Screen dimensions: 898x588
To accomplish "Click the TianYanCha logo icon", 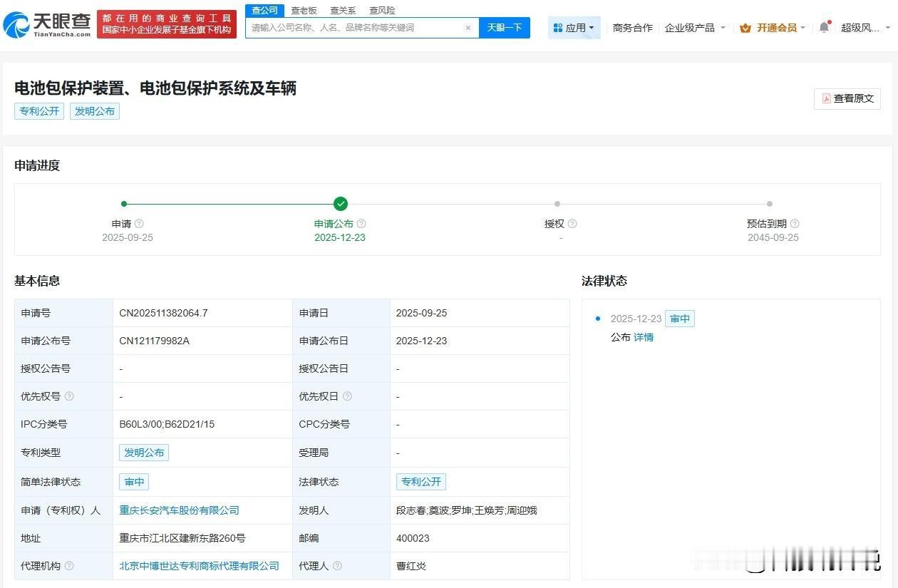I will tap(16, 25).
